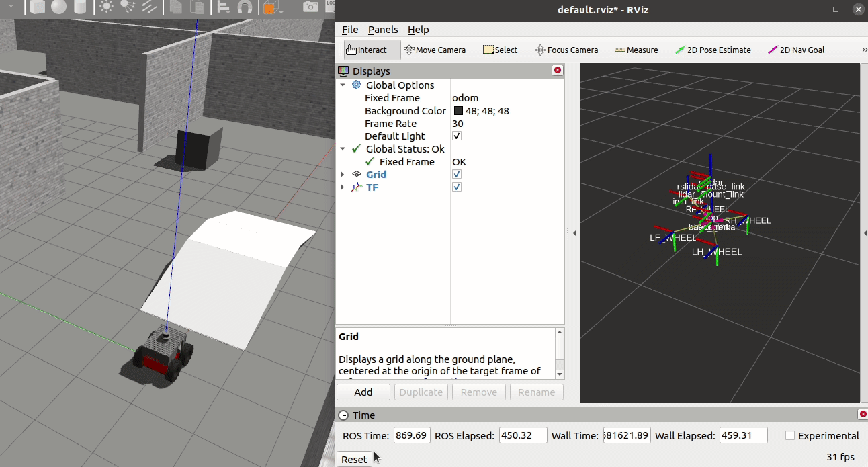Click the Rename button
Viewport: 868px width, 467px height.
click(537, 392)
